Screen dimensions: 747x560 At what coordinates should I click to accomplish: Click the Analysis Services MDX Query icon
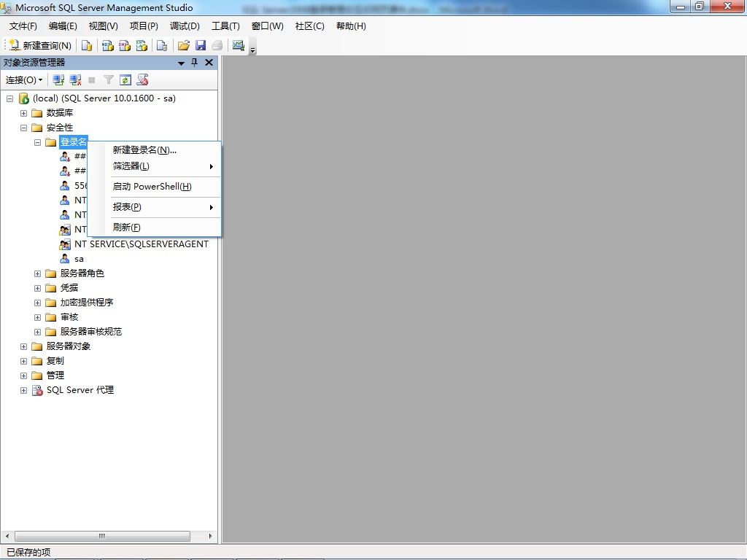pyautogui.click(x=108, y=45)
